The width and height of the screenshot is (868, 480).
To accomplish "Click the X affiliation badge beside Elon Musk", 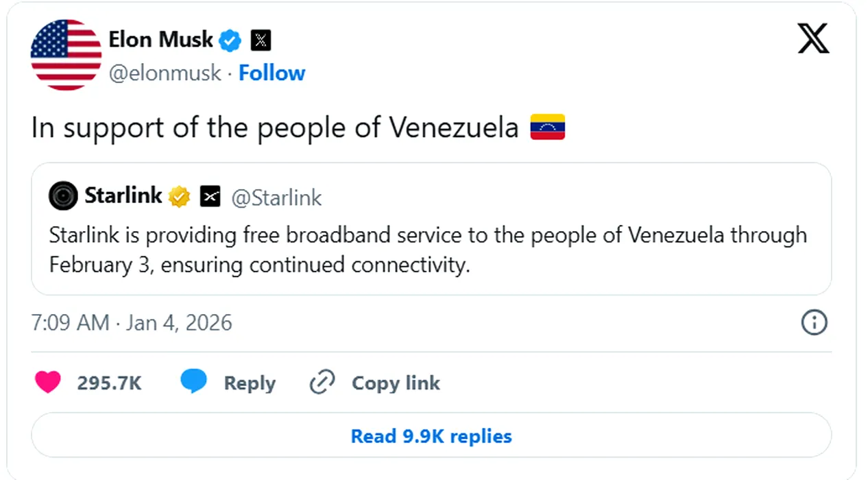I will click(x=261, y=40).
